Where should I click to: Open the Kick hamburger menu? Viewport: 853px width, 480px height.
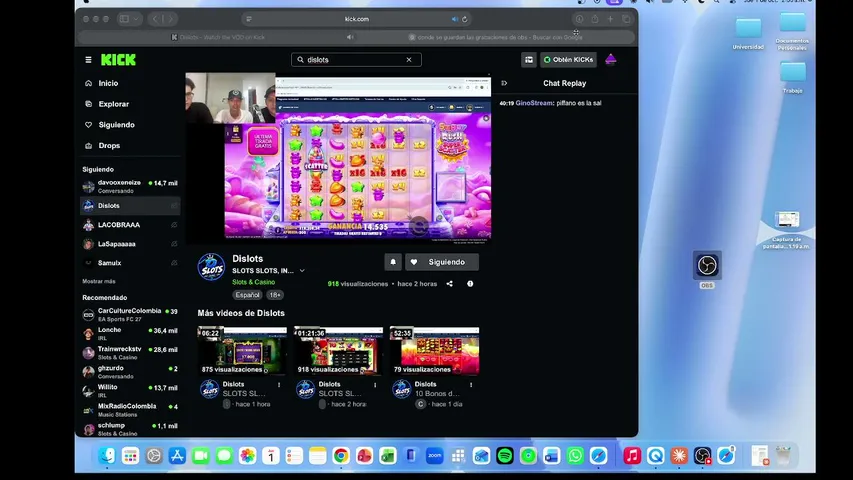click(88, 60)
